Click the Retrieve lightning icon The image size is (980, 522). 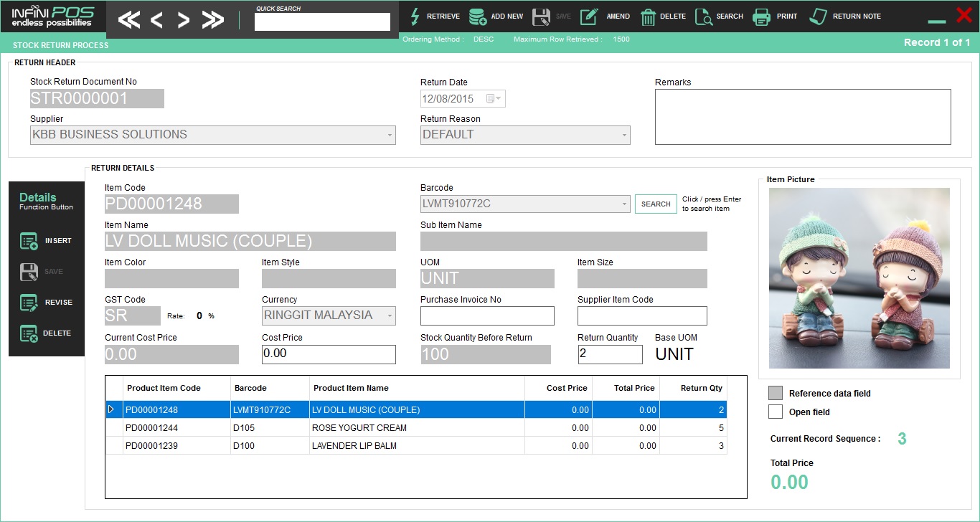click(414, 16)
